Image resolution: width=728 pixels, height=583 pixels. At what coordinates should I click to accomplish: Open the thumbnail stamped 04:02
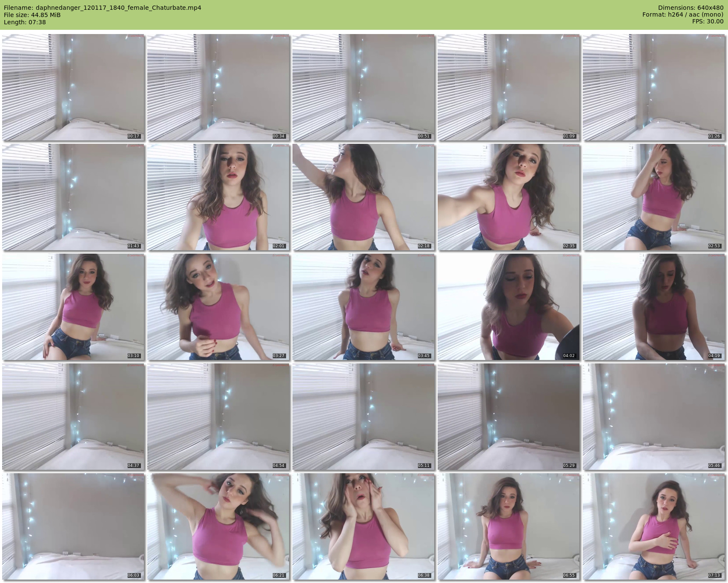509,307
